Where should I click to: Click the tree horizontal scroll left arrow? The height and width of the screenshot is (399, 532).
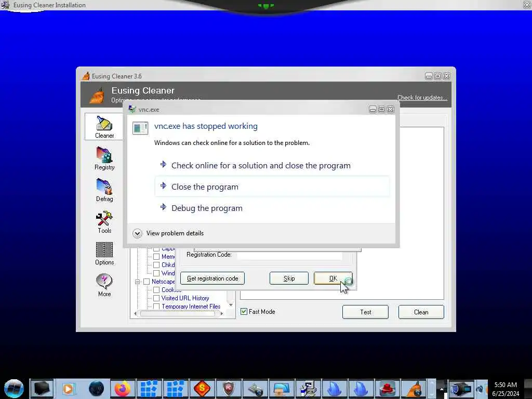click(x=136, y=313)
